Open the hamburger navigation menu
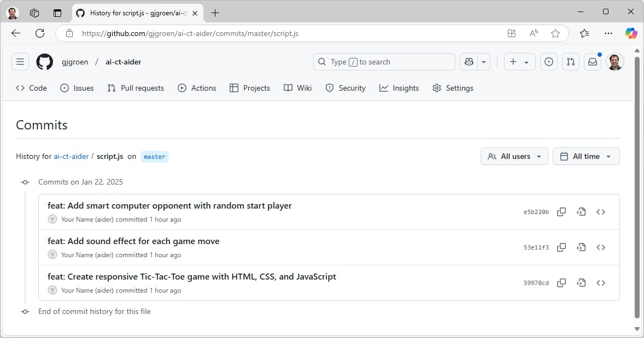 tap(20, 62)
